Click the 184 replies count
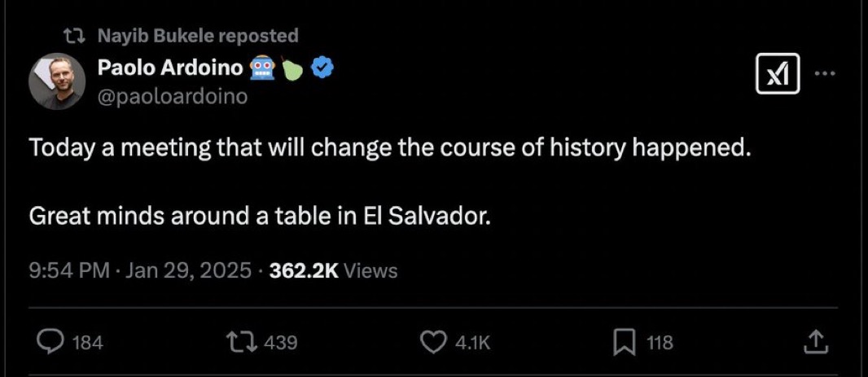This screenshot has height=377, width=868. (88, 343)
